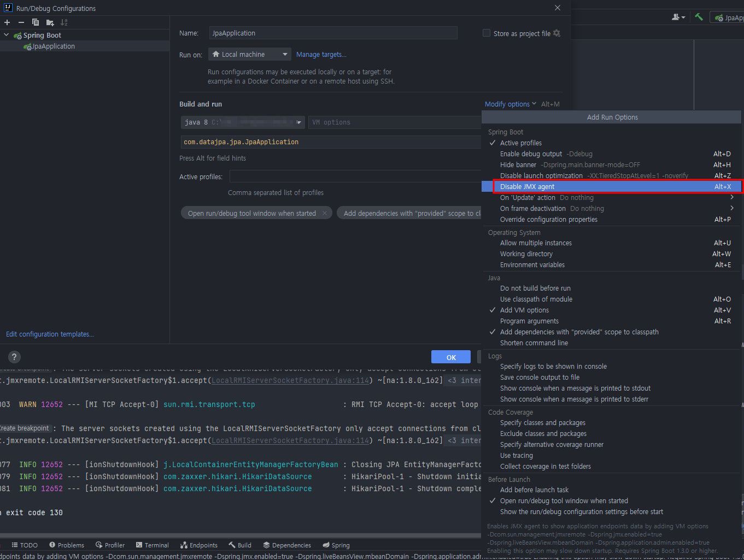This screenshot has width=744, height=560.
Task: Enable Store as project file checkbox
Action: [487, 33]
